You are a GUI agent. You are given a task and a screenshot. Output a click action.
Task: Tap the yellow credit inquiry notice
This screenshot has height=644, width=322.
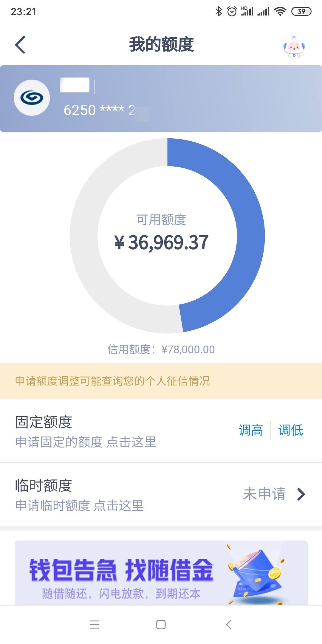click(161, 381)
